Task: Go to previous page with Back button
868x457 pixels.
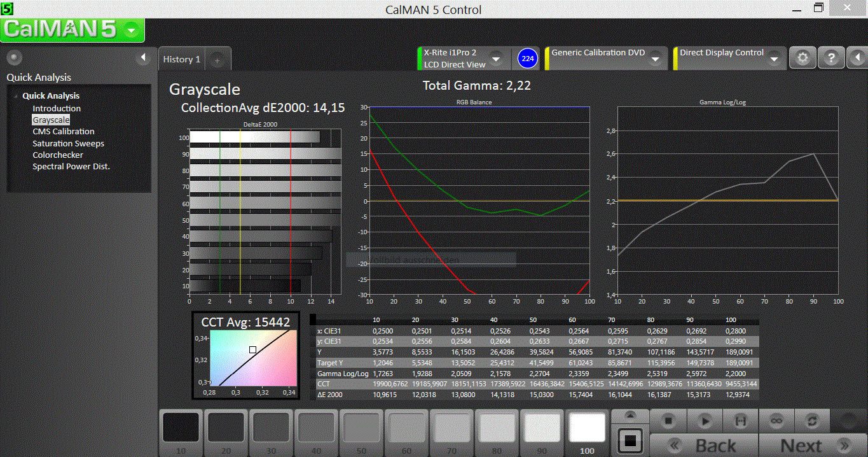Action: [x=705, y=445]
